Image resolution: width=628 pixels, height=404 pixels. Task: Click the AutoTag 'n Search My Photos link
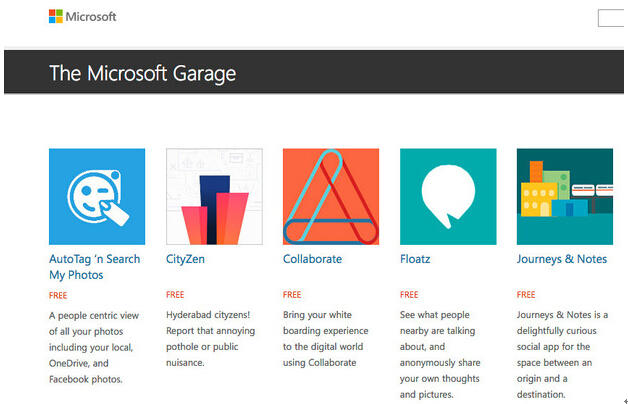(94, 266)
